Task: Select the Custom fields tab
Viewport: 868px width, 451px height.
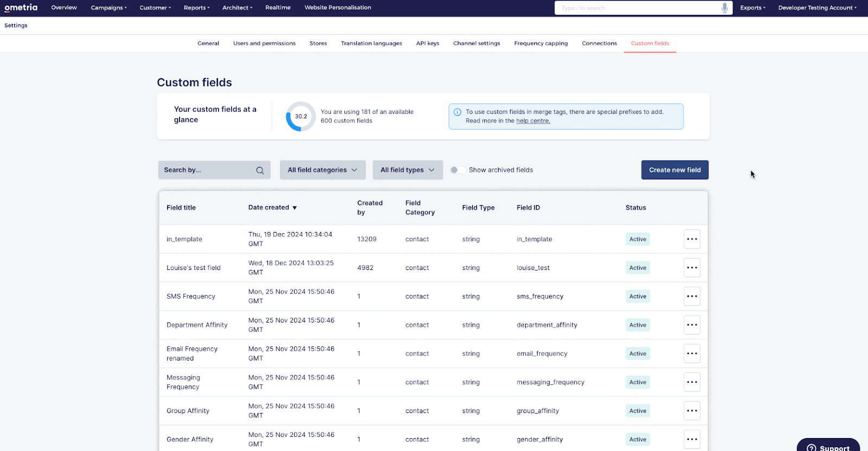Action: [x=650, y=43]
